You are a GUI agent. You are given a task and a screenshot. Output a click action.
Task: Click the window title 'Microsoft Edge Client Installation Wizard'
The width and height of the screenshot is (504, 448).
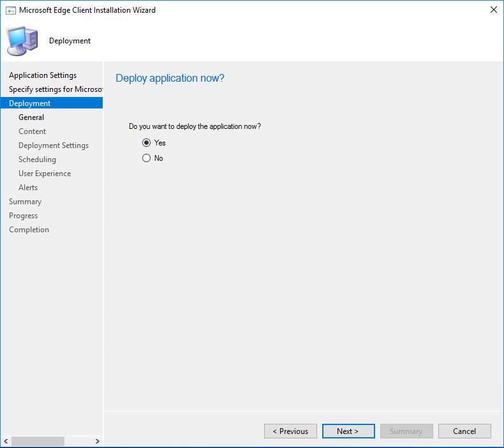(x=87, y=10)
